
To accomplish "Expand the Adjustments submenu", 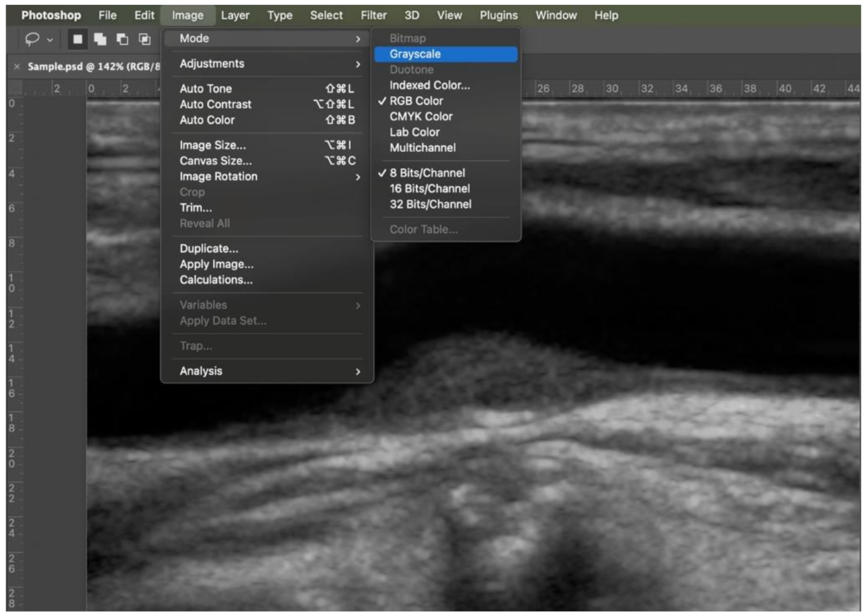I will [x=212, y=63].
